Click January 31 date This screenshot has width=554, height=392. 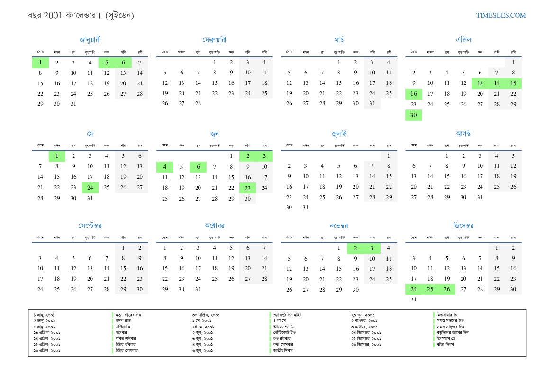[73, 104]
